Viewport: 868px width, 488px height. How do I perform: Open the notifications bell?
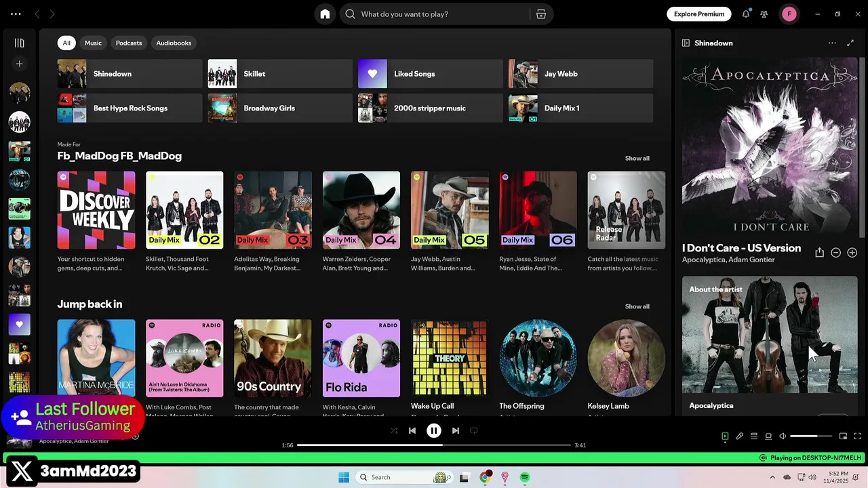coord(746,14)
